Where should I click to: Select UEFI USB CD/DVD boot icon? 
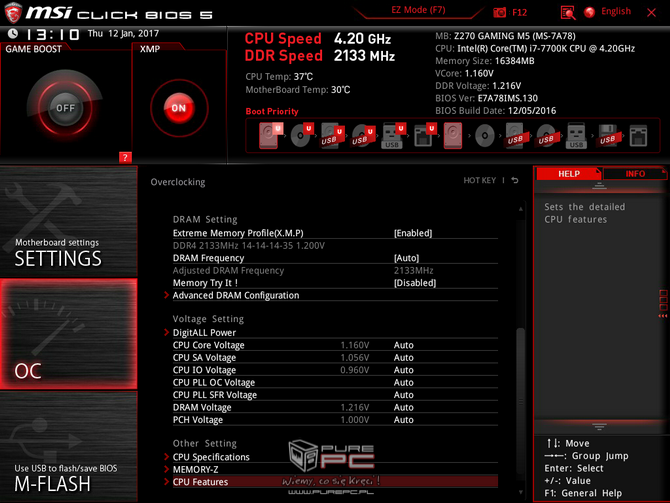(x=363, y=135)
